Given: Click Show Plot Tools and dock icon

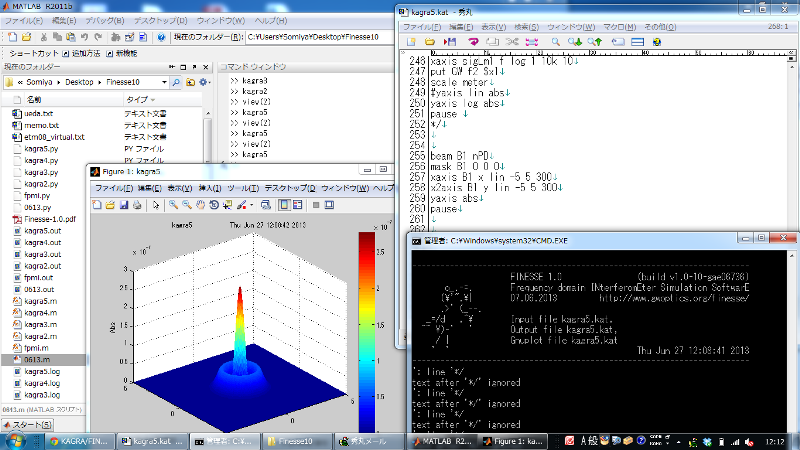Looking at the screenshot, I should pyautogui.click(x=329, y=205).
